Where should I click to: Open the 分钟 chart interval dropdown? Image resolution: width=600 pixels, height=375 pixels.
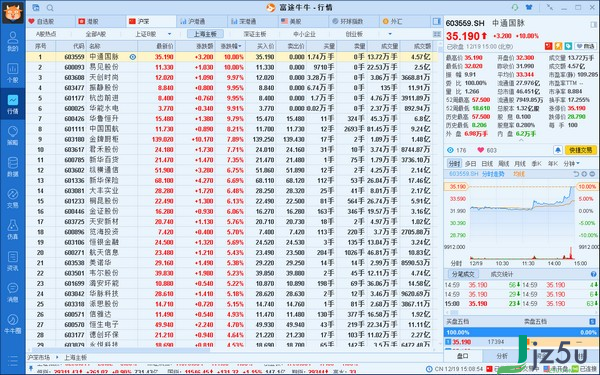(x=571, y=164)
